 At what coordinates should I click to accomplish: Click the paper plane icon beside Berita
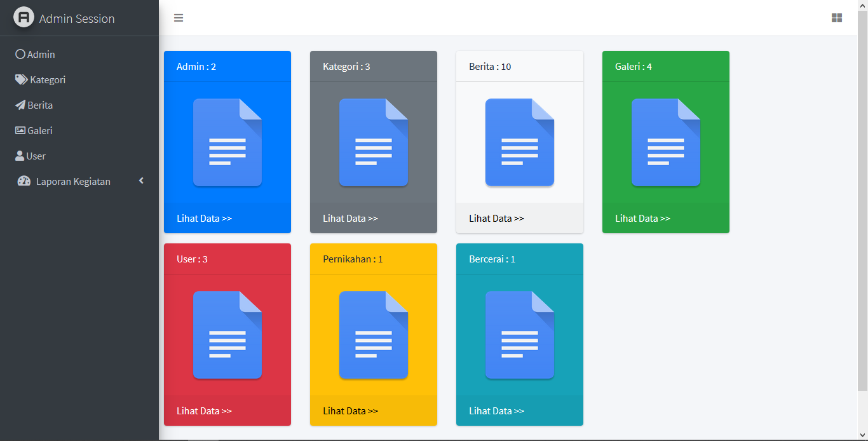pos(20,105)
